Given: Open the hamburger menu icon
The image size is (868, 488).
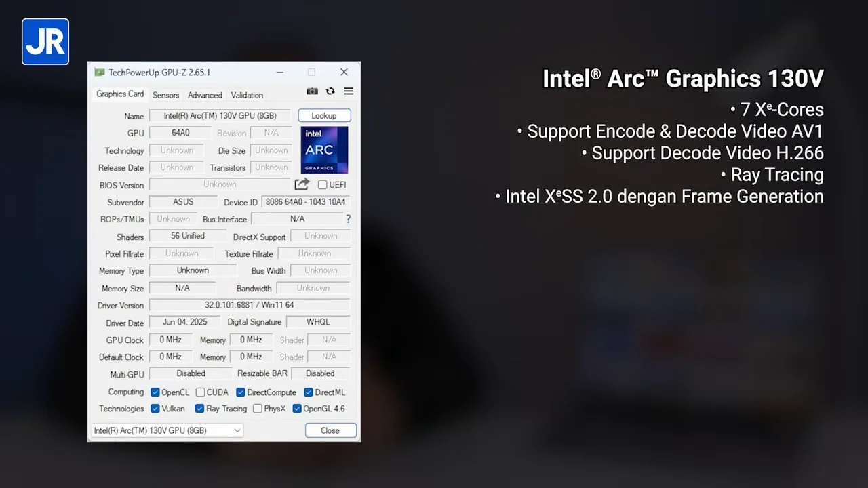Looking at the screenshot, I should [349, 91].
